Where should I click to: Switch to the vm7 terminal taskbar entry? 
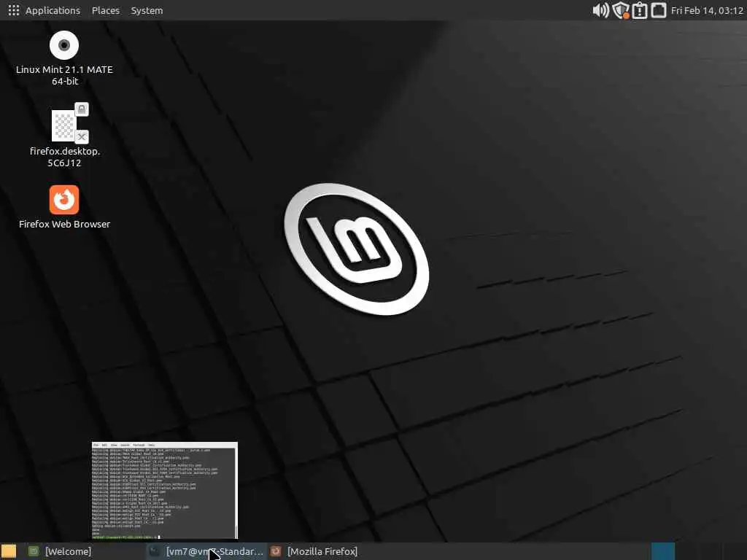point(205,551)
